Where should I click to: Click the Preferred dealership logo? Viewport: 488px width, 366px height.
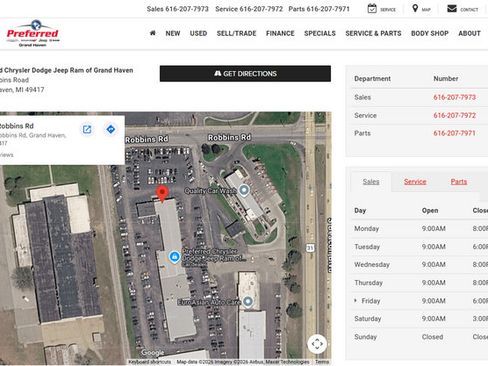(33, 33)
